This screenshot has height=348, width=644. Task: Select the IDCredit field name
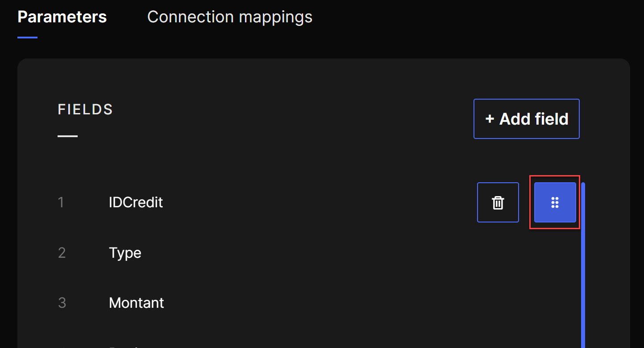click(136, 202)
